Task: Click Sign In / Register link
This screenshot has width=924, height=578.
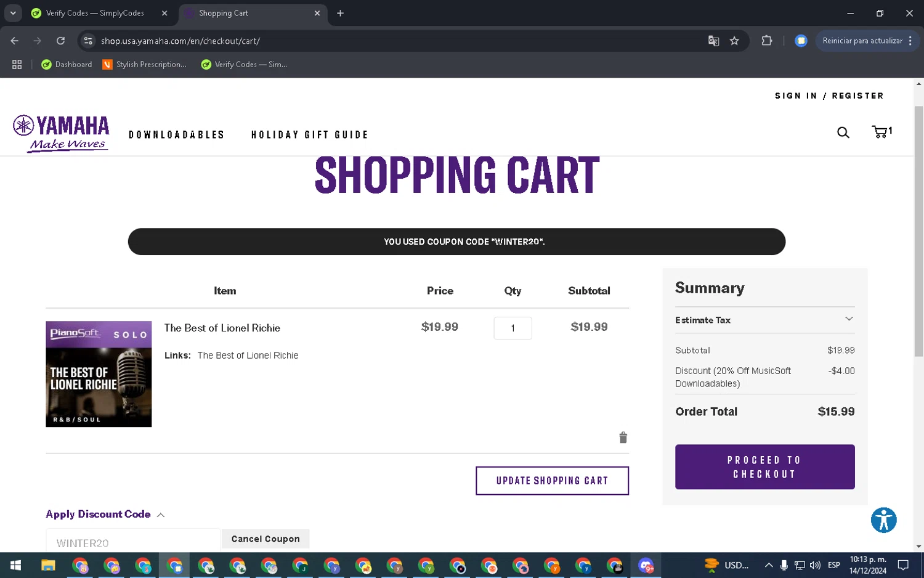Action: pyautogui.click(x=829, y=96)
